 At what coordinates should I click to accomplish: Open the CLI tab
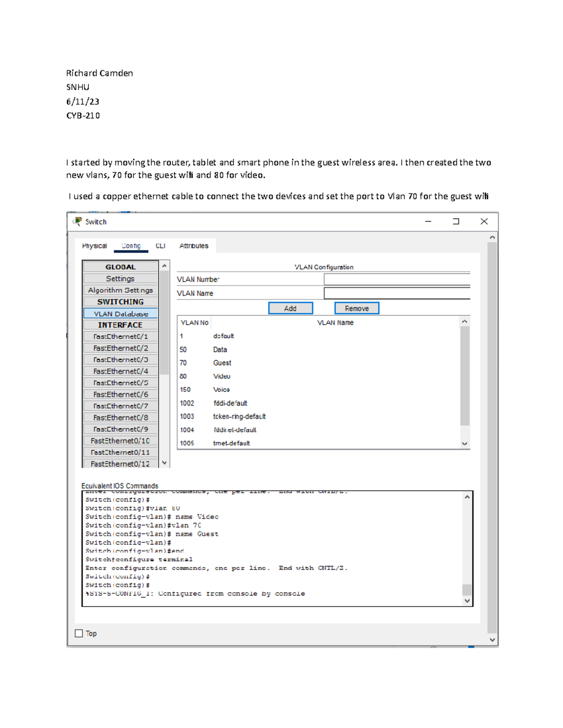click(160, 246)
